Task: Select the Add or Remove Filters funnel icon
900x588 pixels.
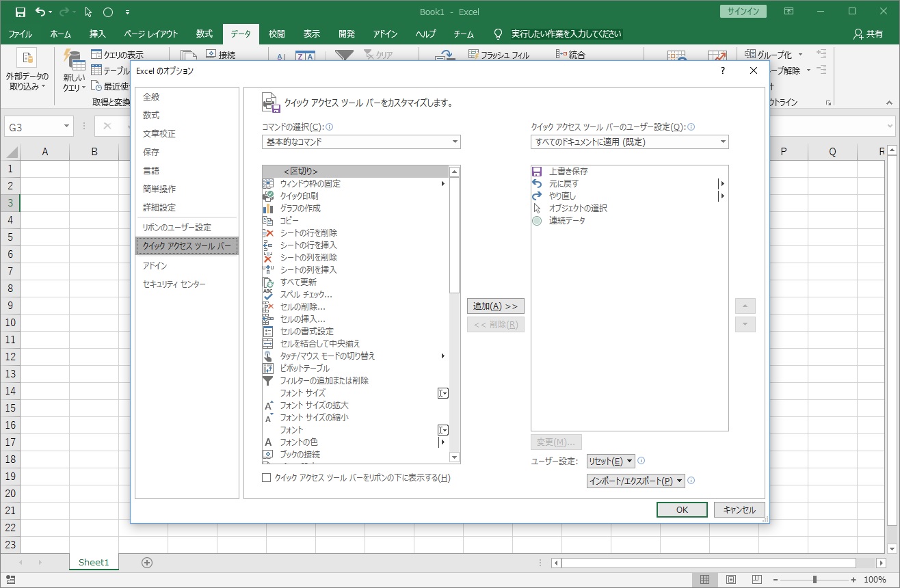Action: point(268,380)
